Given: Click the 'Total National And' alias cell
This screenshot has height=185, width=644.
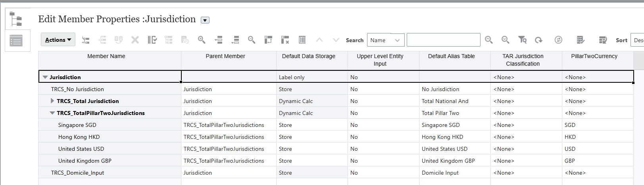Looking at the screenshot, I should pos(455,101).
